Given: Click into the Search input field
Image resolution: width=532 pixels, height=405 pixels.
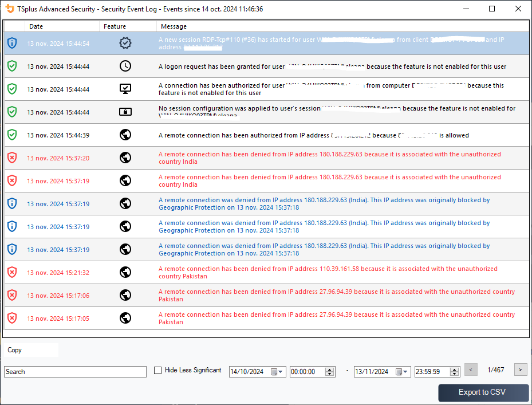Looking at the screenshot, I should [x=75, y=372].
